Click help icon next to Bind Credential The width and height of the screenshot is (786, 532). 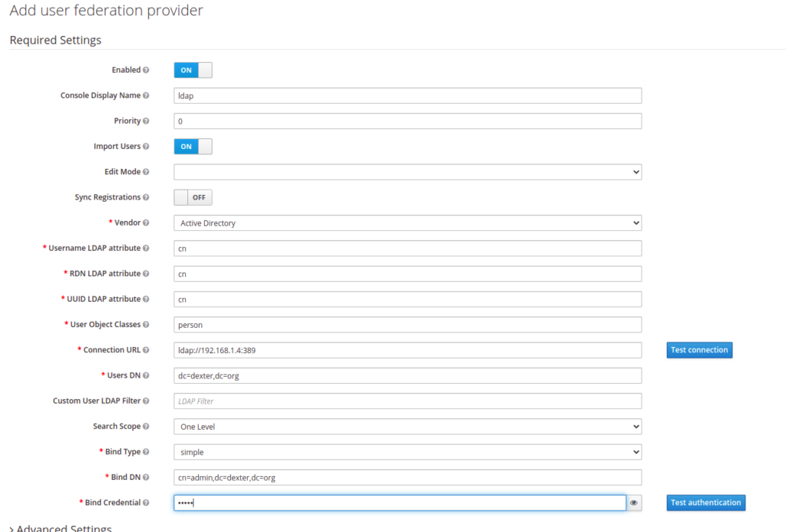coord(146,503)
